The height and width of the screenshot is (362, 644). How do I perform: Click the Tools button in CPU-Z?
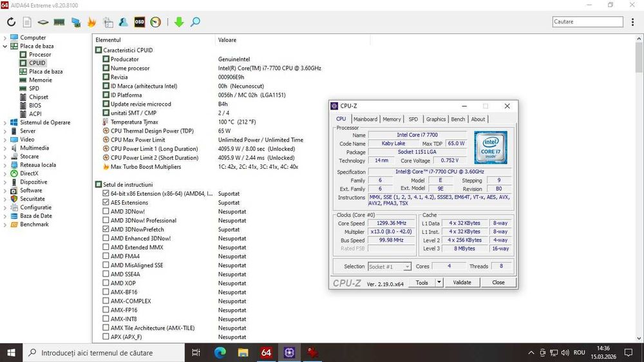422,282
